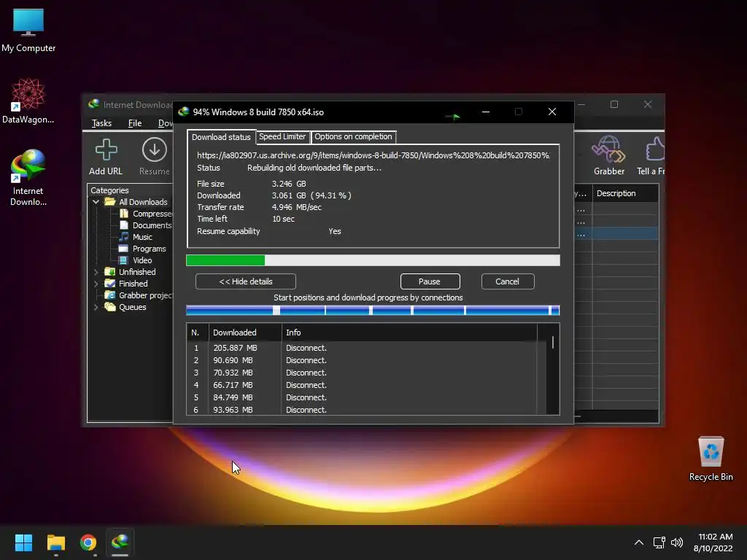Select the All Downloads folder
747x560 pixels.
click(x=136, y=202)
